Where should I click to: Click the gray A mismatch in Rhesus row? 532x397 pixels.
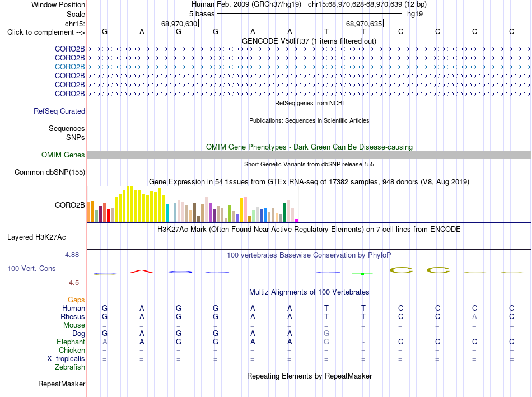pos(474,316)
